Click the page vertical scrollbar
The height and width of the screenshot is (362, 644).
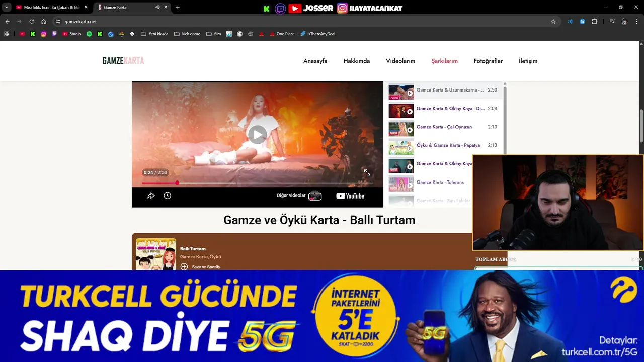point(641,126)
